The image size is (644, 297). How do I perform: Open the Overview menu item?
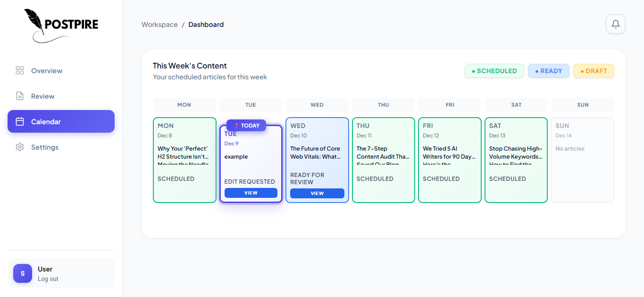click(x=61, y=71)
